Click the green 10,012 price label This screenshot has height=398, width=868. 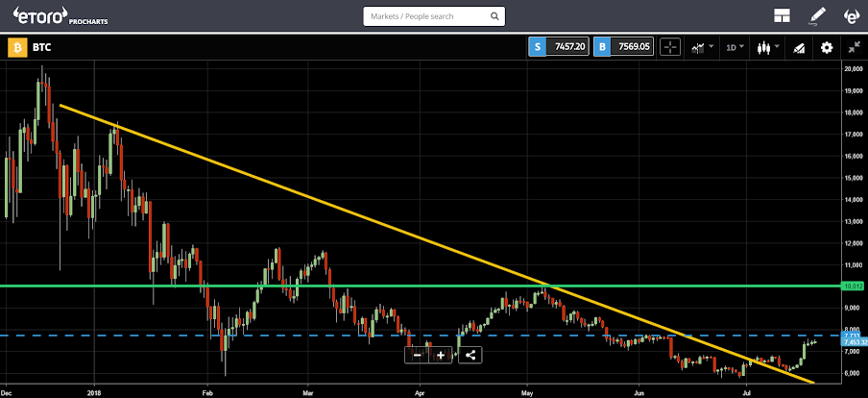click(852, 286)
